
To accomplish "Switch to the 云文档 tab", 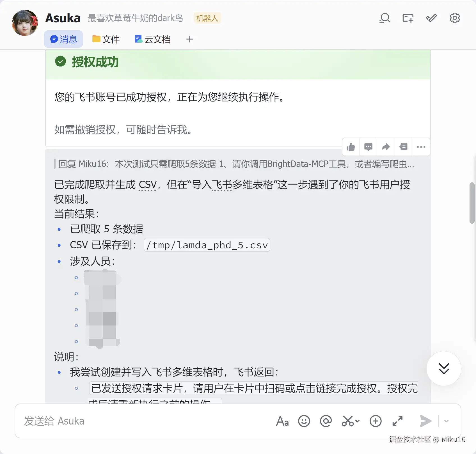I will (153, 39).
